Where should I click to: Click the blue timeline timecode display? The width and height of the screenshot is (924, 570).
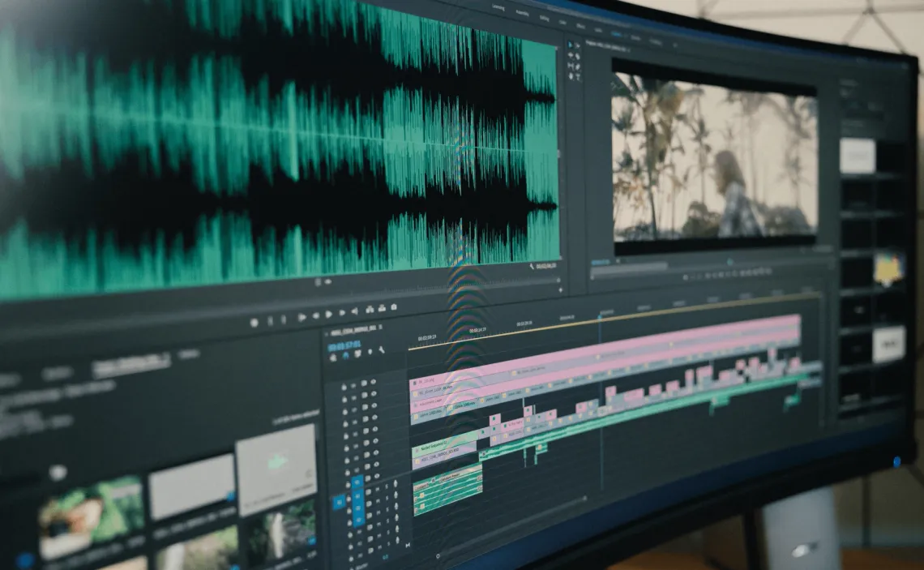click(x=344, y=345)
